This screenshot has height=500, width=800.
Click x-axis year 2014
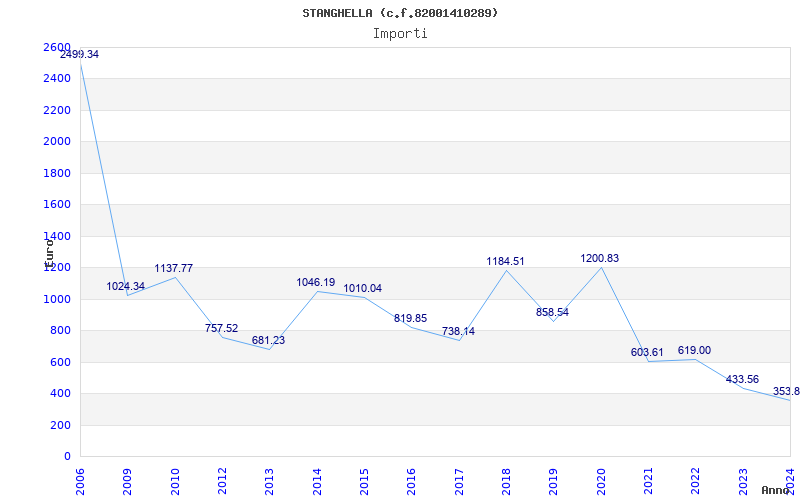[317, 481]
